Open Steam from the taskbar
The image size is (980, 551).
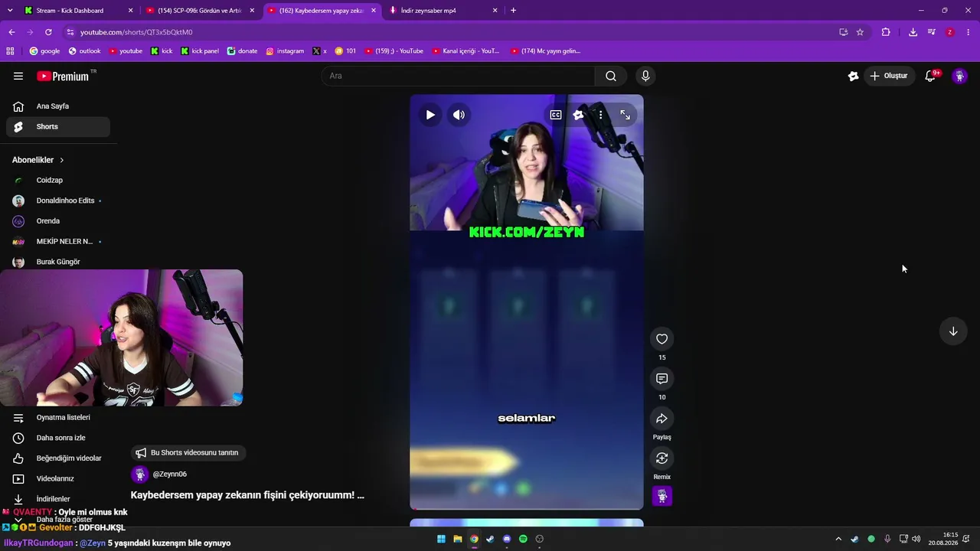pyautogui.click(x=490, y=539)
